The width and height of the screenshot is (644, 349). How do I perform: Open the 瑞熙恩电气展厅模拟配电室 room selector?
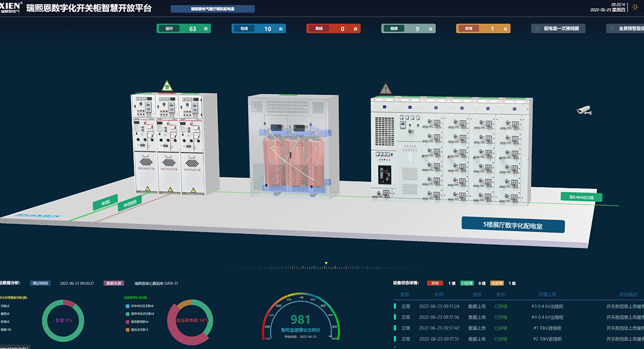tap(213, 9)
